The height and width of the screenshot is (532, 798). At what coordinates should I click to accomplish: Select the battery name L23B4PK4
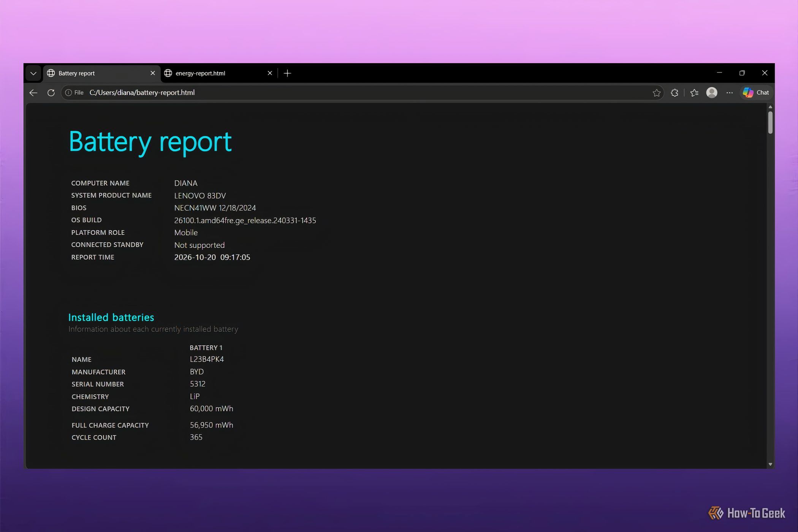(x=207, y=359)
